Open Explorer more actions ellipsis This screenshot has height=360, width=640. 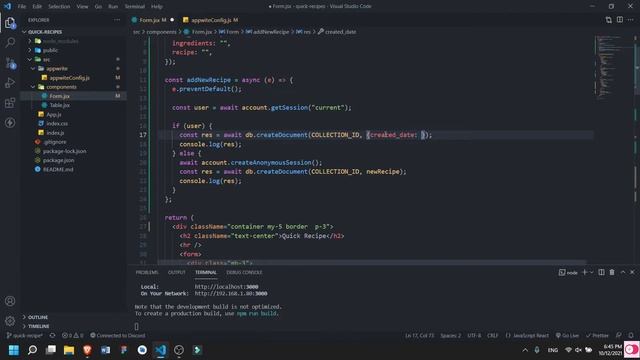(x=117, y=20)
